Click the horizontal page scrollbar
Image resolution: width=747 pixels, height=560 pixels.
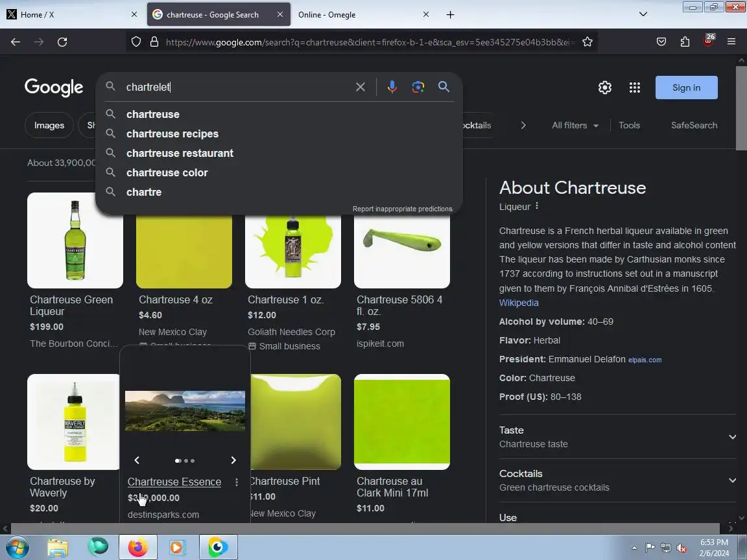365,528
